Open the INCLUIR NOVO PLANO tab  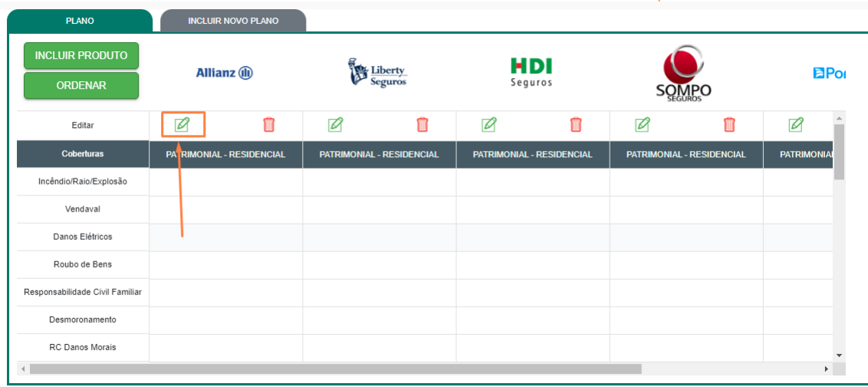tap(233, 21)
